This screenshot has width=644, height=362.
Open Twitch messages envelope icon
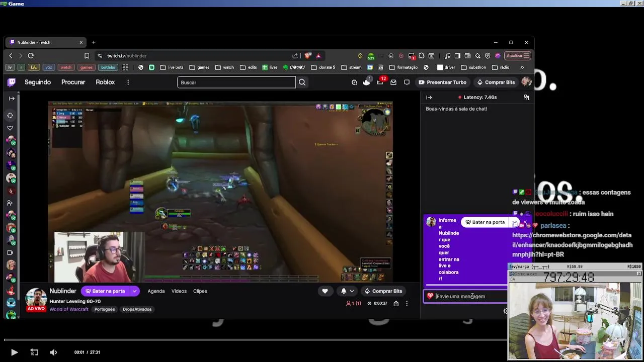pos(393,82)
